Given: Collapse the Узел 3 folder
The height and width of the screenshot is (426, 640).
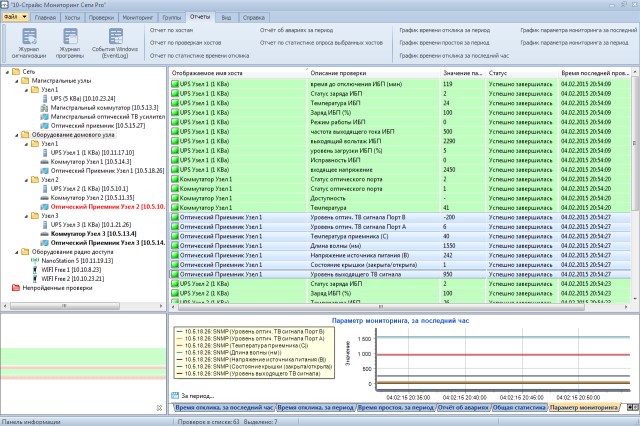Looking at the screenshot, I should click(x=27, y=216).
